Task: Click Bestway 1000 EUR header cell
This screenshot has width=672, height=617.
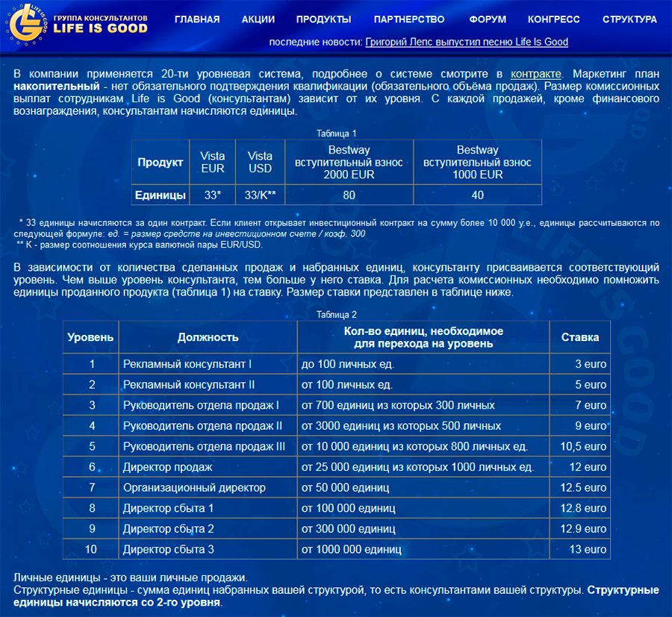Action: pyautogui.click(x=477, y=163)
